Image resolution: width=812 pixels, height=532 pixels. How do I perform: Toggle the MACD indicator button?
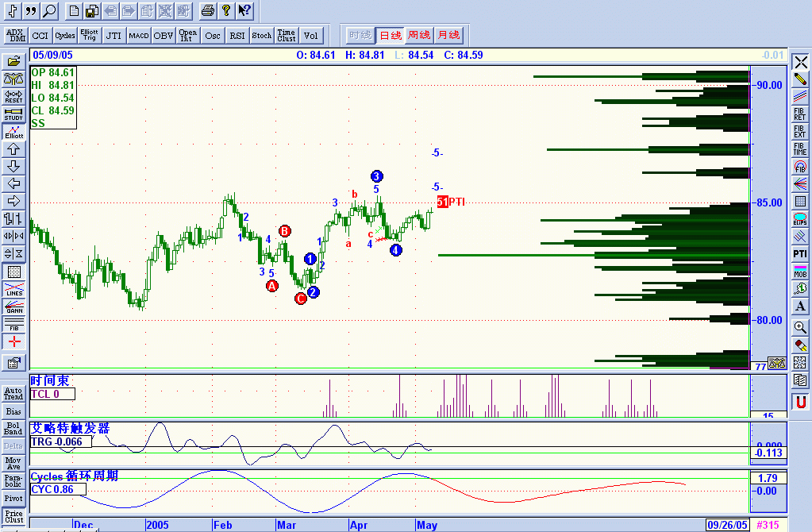(139, 35)
